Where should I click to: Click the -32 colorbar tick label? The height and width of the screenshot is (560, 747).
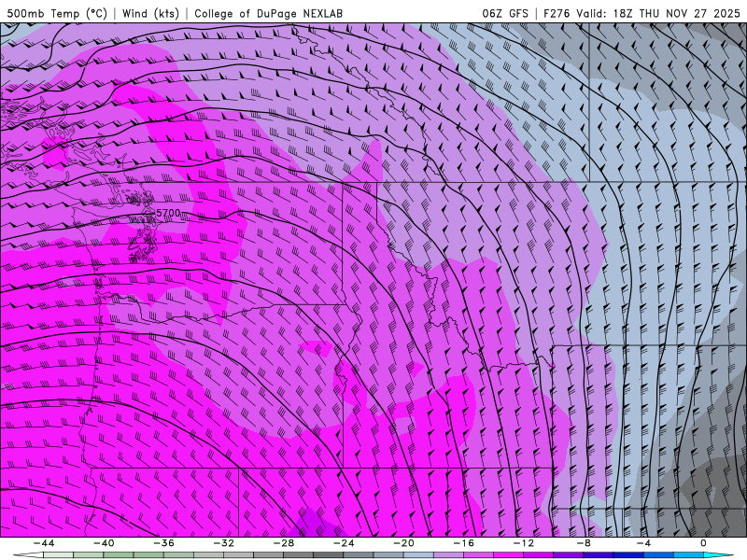[x=223, y=543]
